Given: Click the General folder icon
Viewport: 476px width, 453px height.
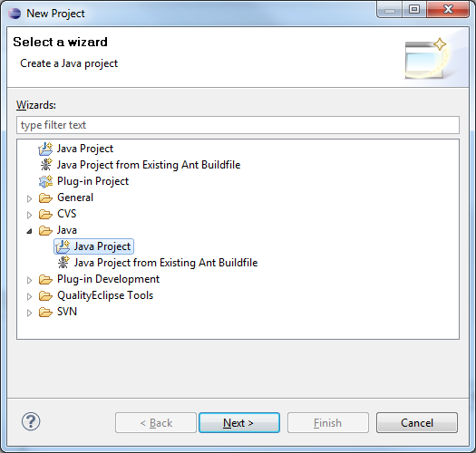Looking at the screenshot, I should point(45,198).
